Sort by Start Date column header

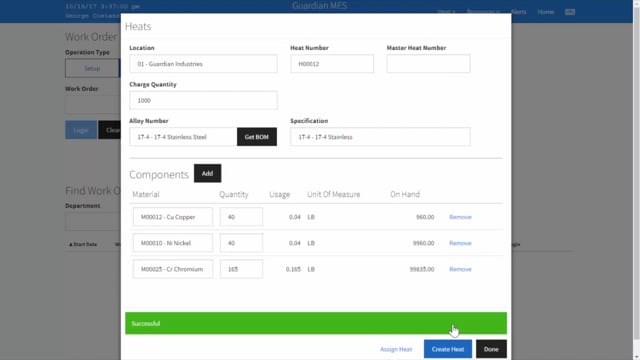[x=83, y=244]
